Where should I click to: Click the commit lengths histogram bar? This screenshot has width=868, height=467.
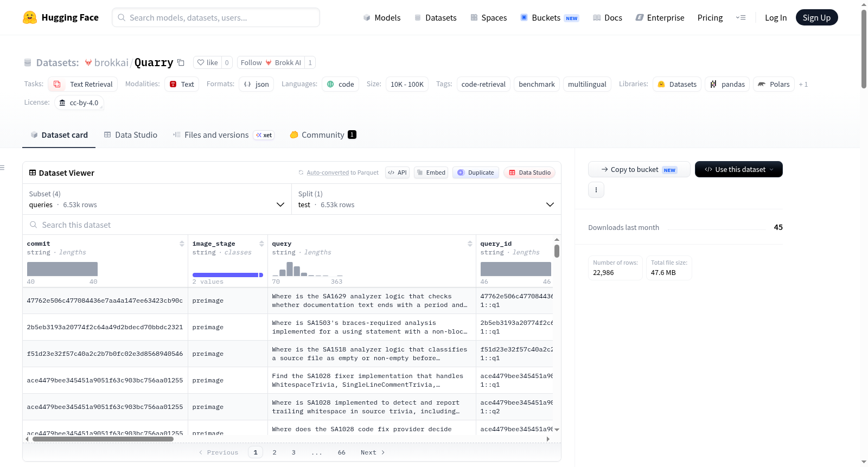click(62, 269)
